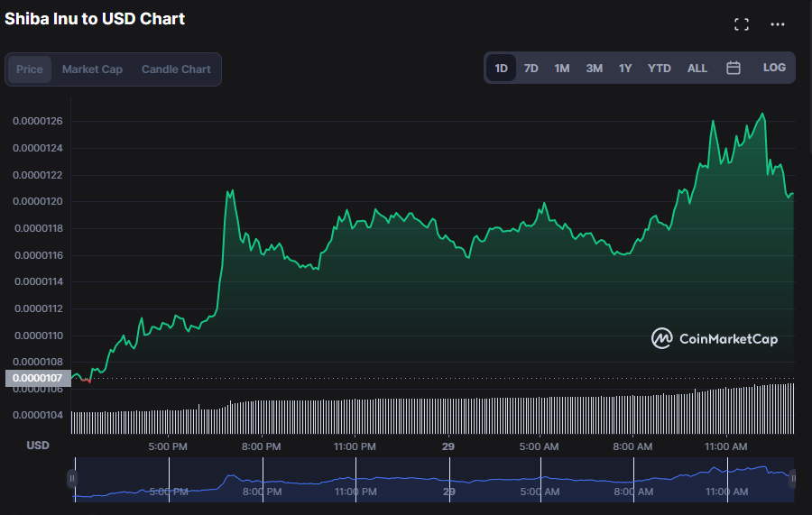Click the 0.0000107 current price label
This screenshot has width=812, height=515.
(x=38, y=378)
